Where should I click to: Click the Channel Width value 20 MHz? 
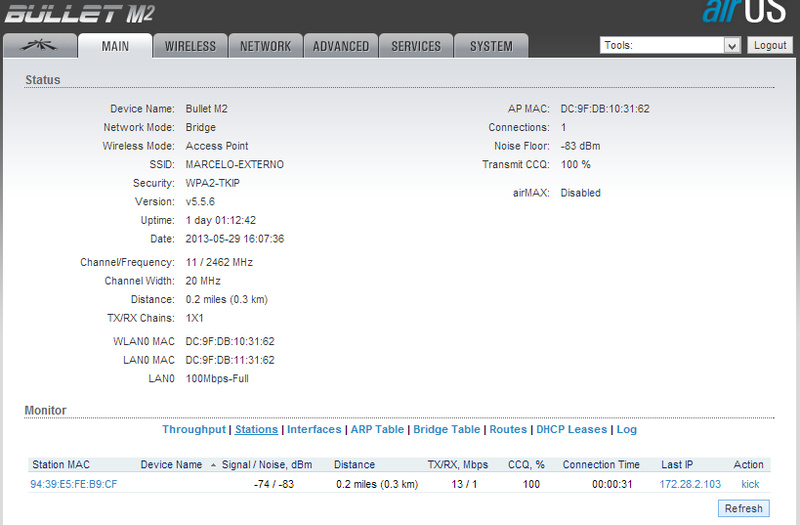(x=203, y=281)
